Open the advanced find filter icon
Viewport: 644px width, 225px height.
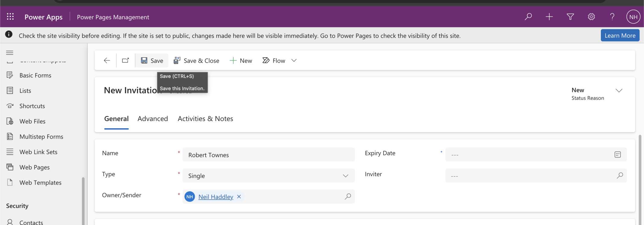(x=570, y=17)
